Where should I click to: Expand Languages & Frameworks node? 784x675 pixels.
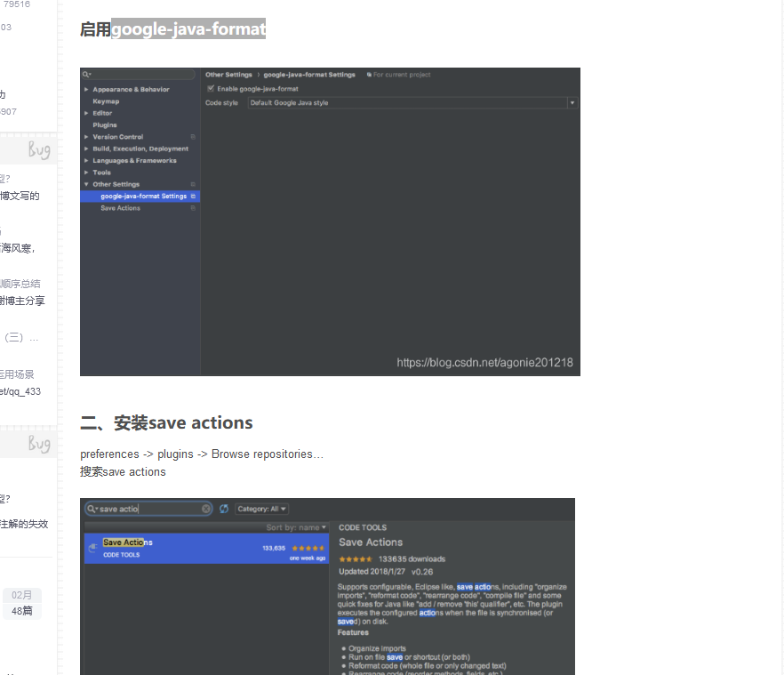[86, 161]
